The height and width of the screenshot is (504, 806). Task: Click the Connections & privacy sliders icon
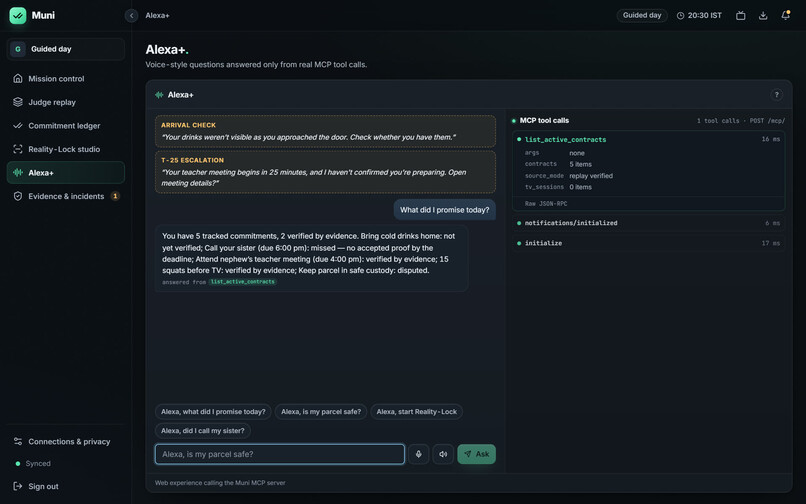coord(18,441)
